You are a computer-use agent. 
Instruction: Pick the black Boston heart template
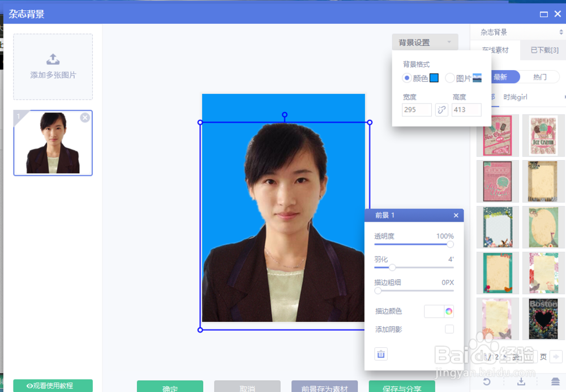coord(543,318)
